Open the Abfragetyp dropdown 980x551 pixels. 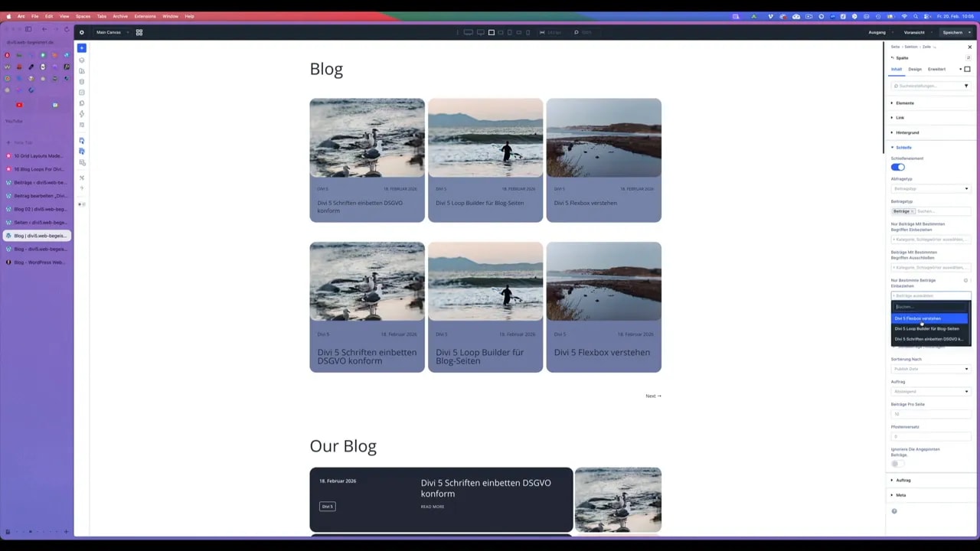(x=930, y=188)
